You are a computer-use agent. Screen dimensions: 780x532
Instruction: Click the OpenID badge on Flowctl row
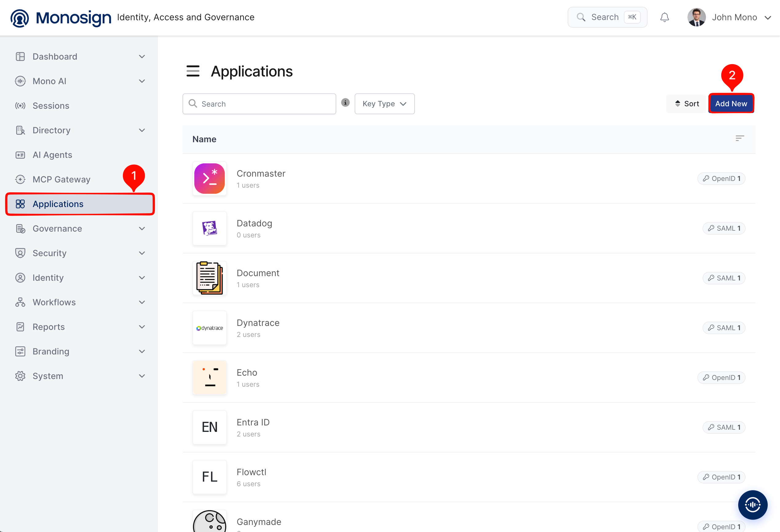(x=721, y=477)
